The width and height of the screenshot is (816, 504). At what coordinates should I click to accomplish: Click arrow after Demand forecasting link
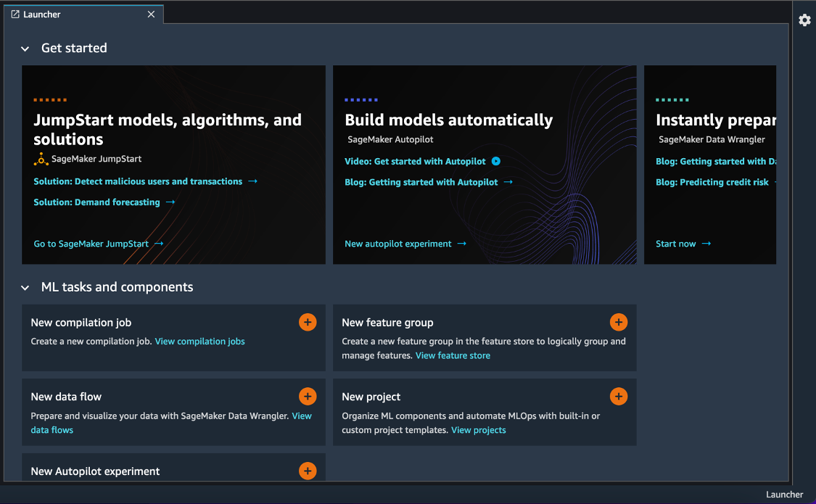tap(170, 202)
